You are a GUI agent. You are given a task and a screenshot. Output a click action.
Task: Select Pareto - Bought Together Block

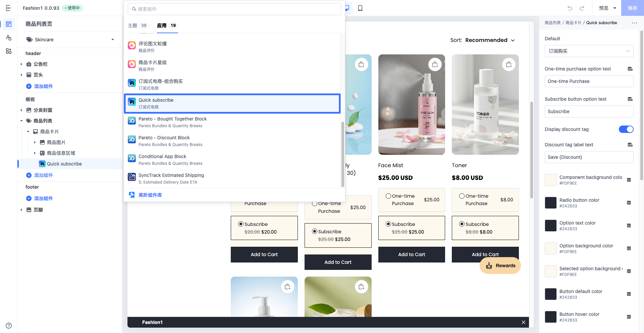(x=232, y=122)
